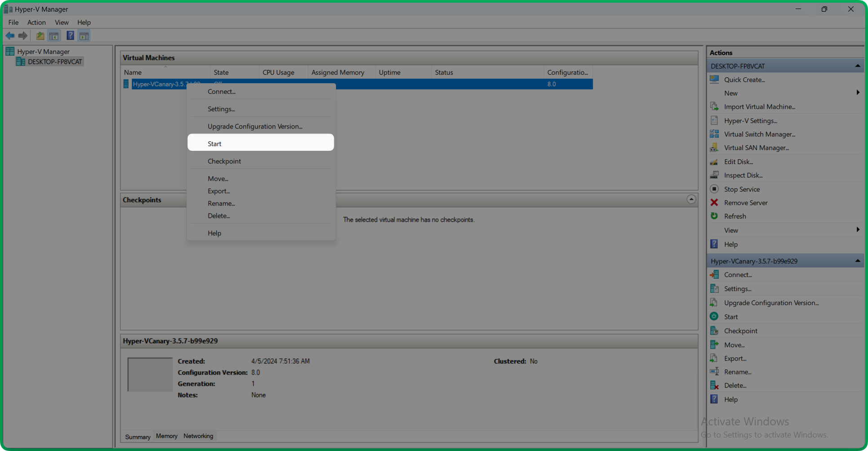Image resolution: width=868 pixels, height=451 pixels.
Task: Click the Show/Hide Action Pane toolbar icon
Action: 84,36
